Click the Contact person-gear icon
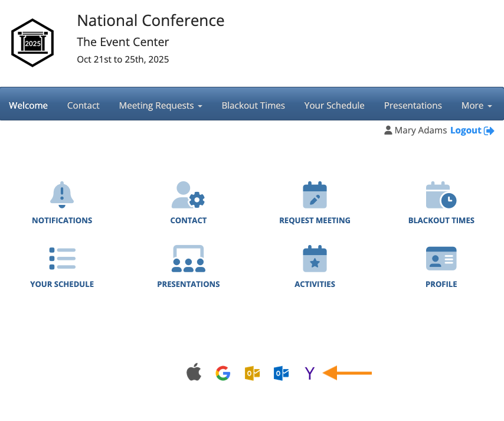The height and width of the screenshot is (421, 504). tap(188, 195)
